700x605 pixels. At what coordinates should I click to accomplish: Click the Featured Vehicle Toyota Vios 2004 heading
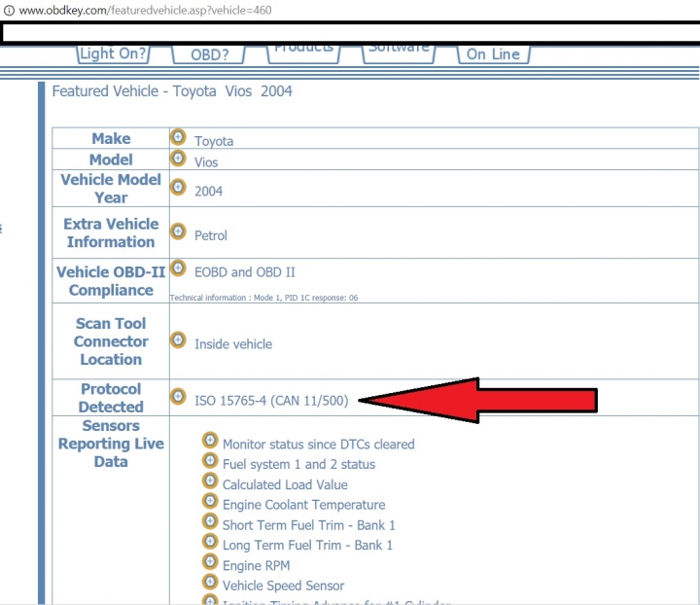tap(172, 91)
